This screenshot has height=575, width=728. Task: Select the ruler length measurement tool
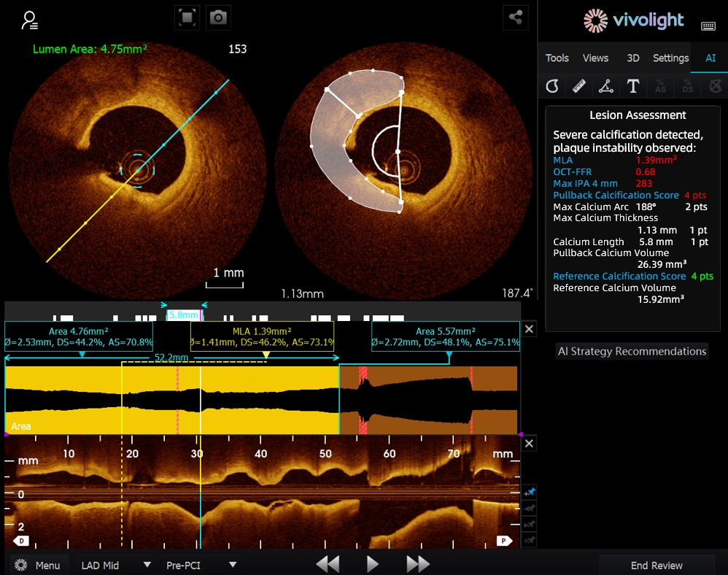coord(579,87)
